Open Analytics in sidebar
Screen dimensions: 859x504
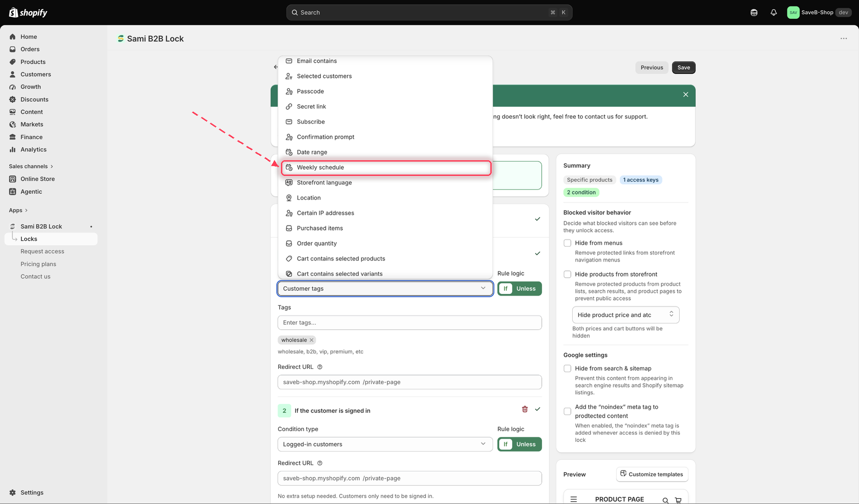coord(34,149)
